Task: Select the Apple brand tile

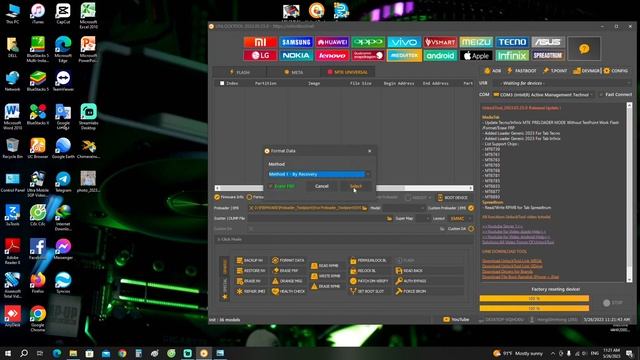Action: [x=476, y=55]
